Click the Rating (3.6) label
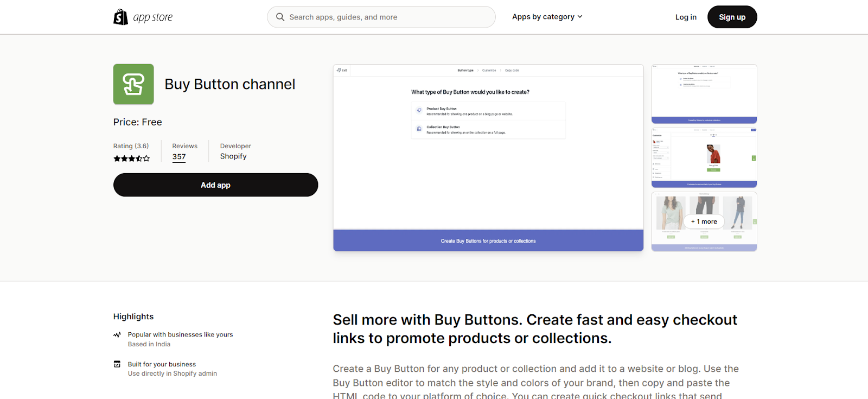The height and width of the screenshot is (399, 868). tap(131, 146)
